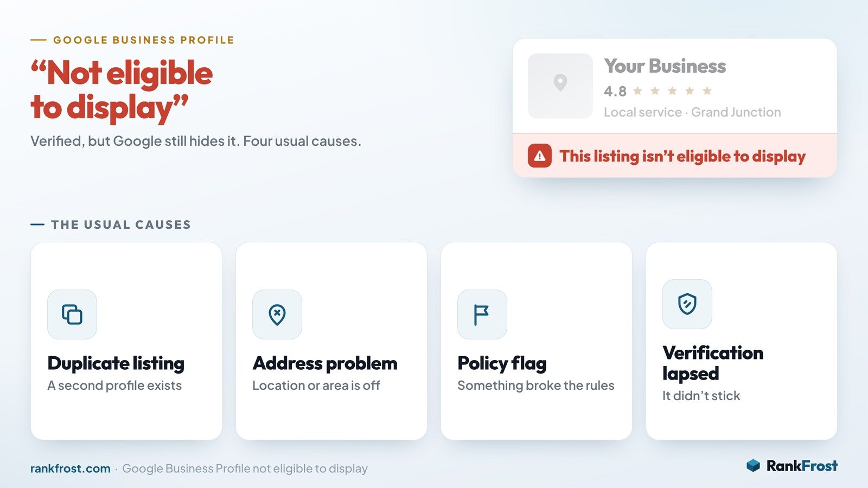The height and width of the screenshot is (488, 868).
Task: Select the Address problem card title
Action: point(325,363)
